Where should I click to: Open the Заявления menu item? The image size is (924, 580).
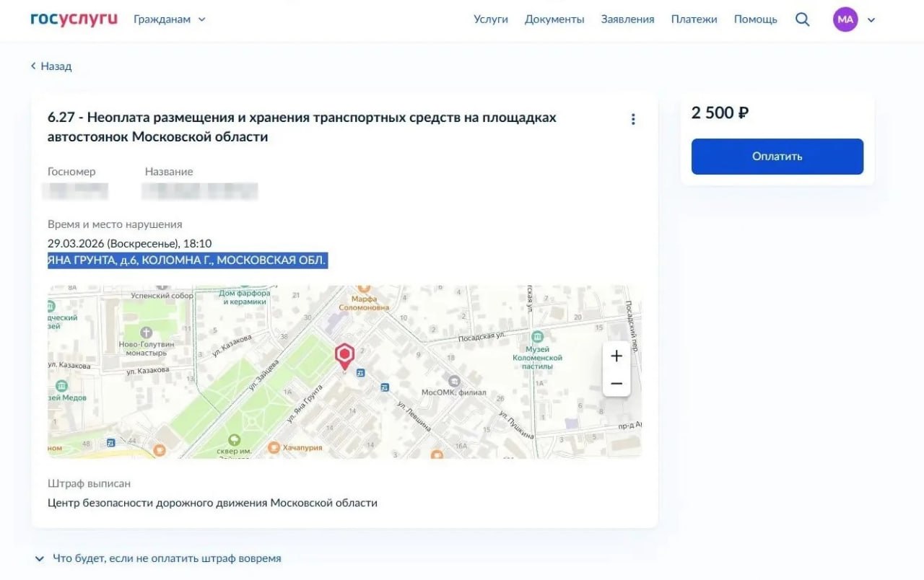pyautogui.click(x=627, y=19)
